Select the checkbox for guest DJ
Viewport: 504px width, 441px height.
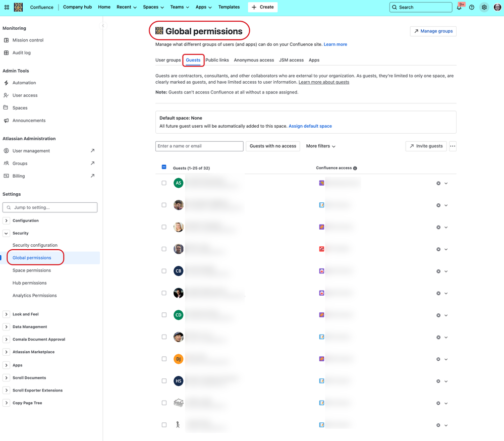164,359
